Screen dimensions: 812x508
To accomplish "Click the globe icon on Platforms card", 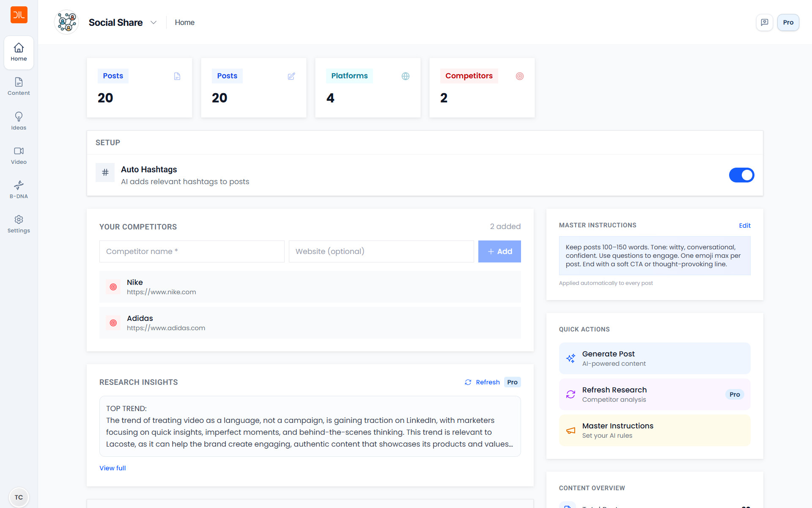I will click(x=406, y=76).
